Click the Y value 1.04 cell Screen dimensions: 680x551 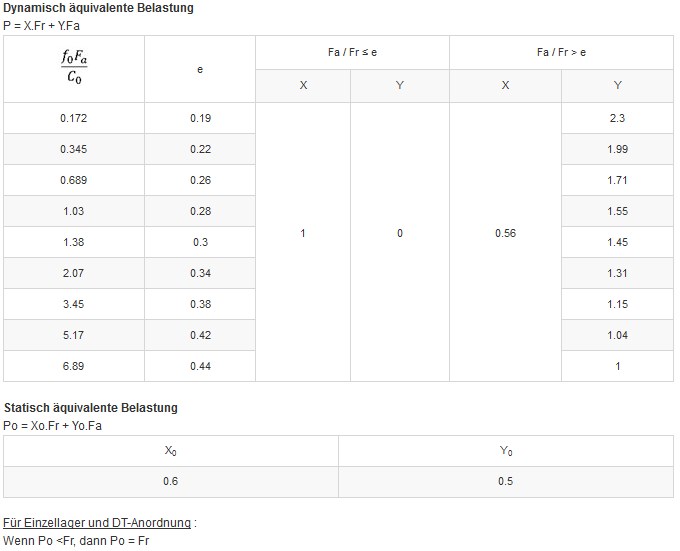[x=617, y=336]
